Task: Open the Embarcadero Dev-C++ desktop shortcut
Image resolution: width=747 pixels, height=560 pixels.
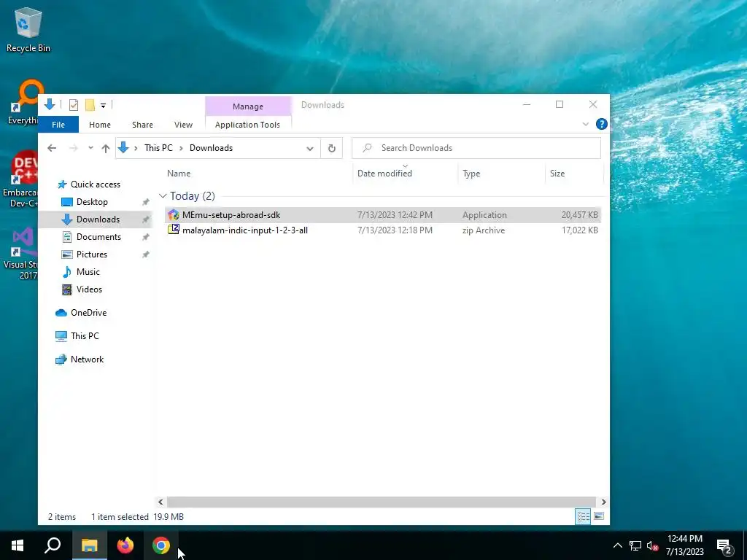Action: click(20, 179)
